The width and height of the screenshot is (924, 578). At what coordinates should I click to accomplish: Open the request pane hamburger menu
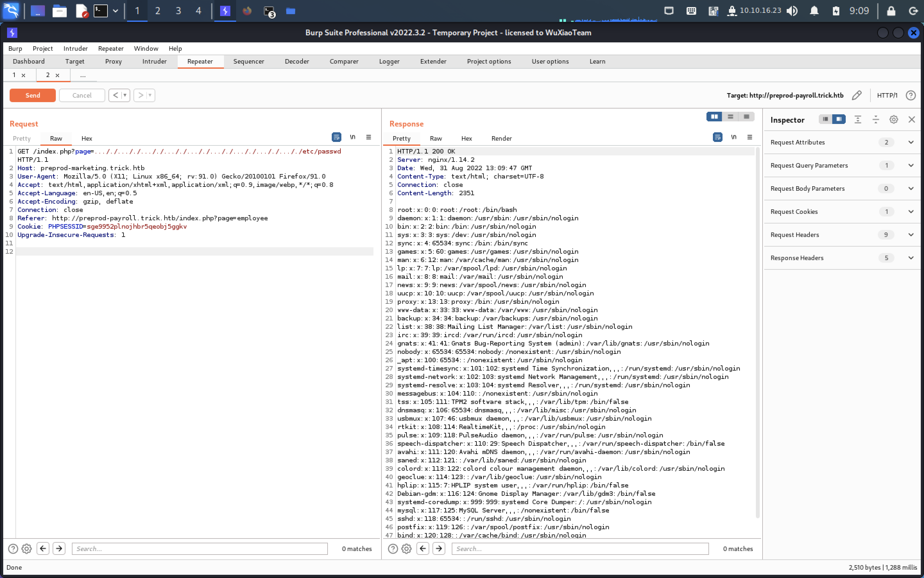[368, 137]
